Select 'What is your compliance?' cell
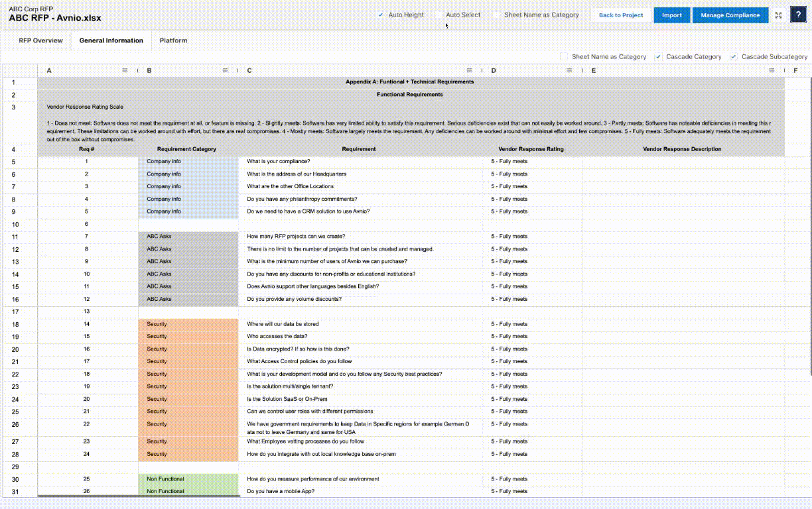 point(360,162)
